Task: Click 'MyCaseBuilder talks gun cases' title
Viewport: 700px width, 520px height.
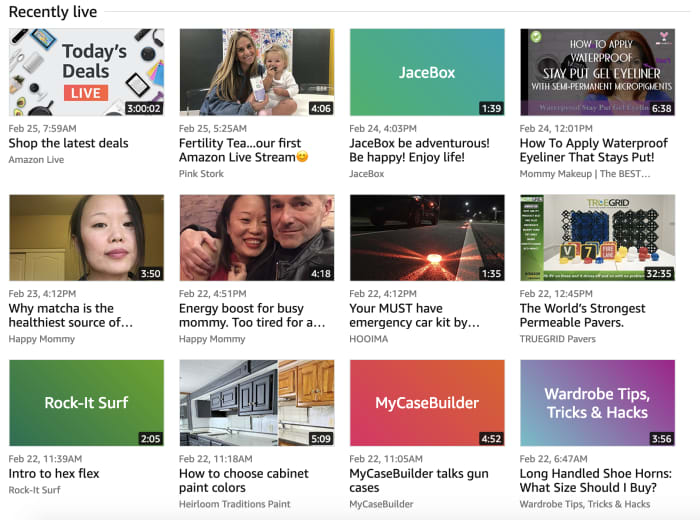Action: point(419,480)
